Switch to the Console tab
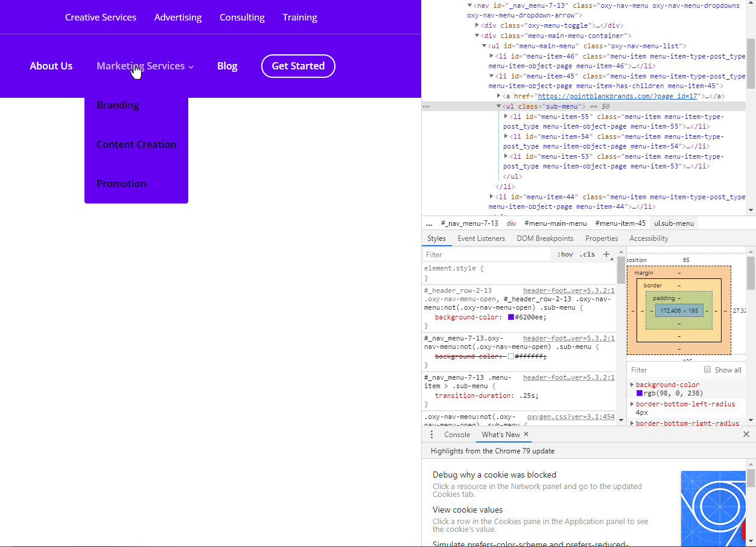Image resolution: width=756 pixels, height=547 pixels. click(457, 434)
